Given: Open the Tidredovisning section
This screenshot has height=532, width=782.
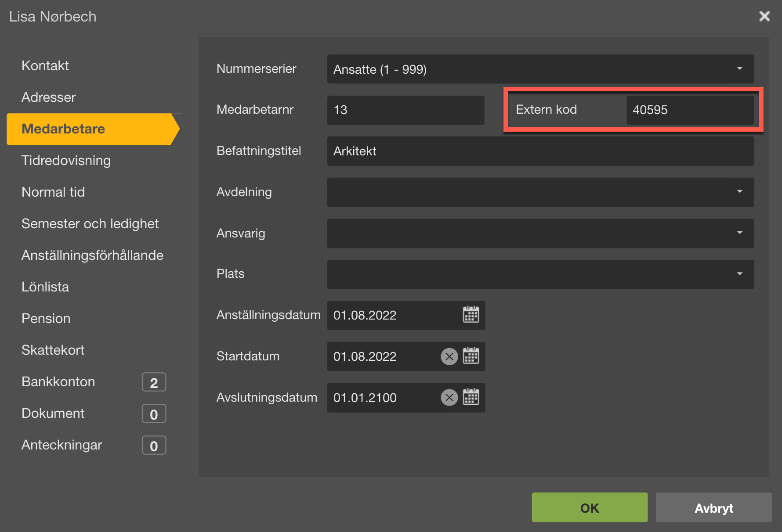Looking at the screenshot, I should (x=66, y=161).
